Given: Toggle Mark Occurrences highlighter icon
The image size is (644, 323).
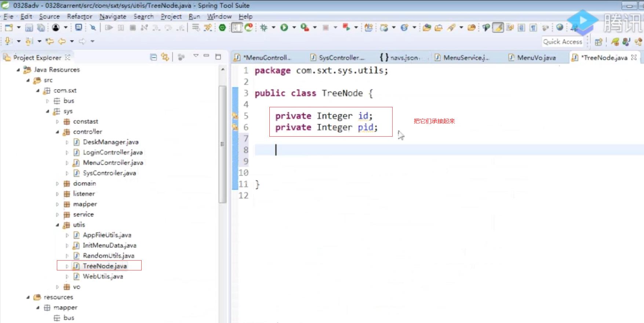Looking at the screenshot, I should (x=498, y=28).
